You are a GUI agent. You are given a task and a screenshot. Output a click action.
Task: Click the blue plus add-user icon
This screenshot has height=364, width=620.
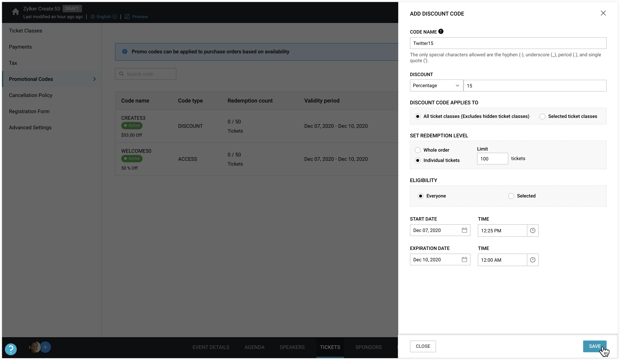tap(45, 347)
